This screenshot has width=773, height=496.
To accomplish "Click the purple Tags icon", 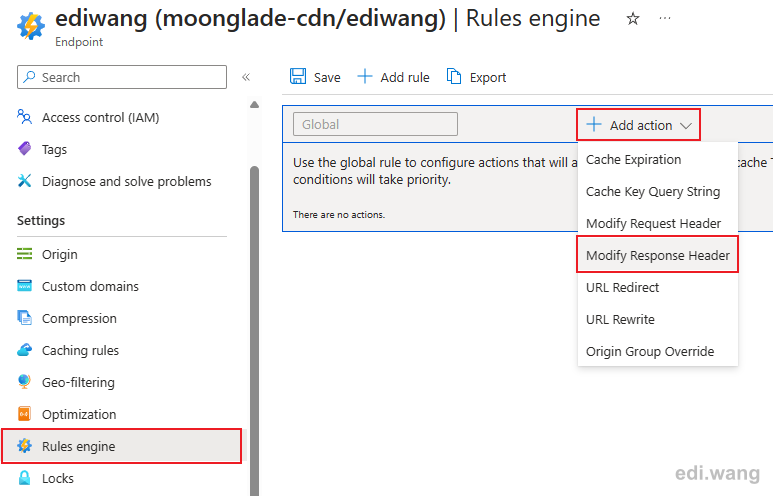I will click(x=24, y=148).
